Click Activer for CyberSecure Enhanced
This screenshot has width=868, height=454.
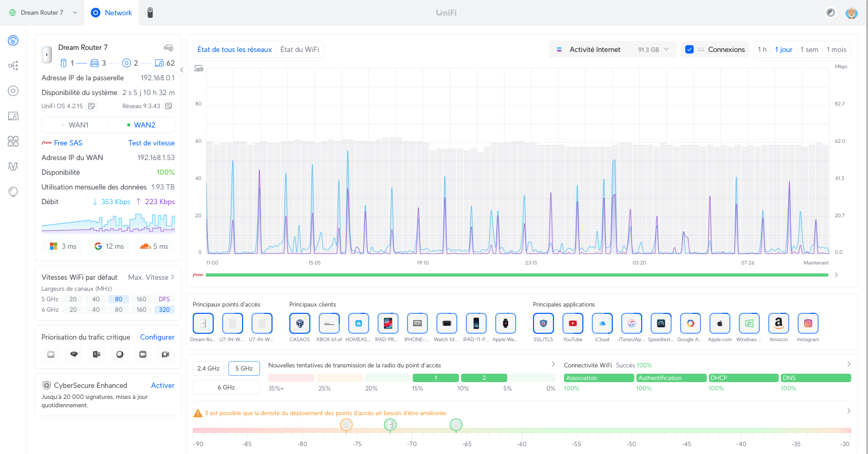pyautogui.click(x=163, y=385)
